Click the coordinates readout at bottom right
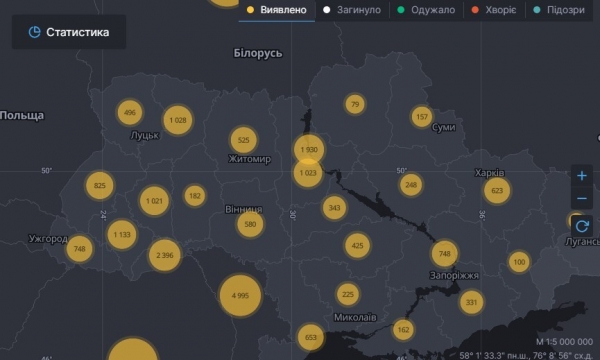 (x=526, y=355)
